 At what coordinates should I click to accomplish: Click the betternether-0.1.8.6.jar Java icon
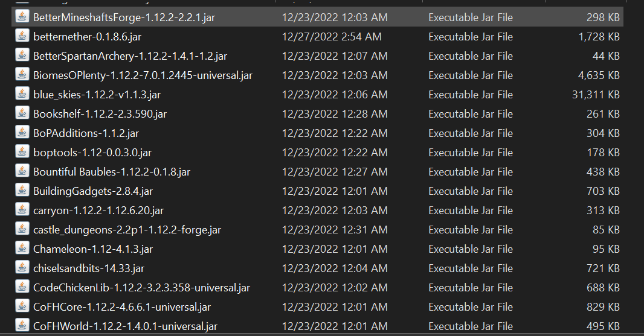click(22, 36)
